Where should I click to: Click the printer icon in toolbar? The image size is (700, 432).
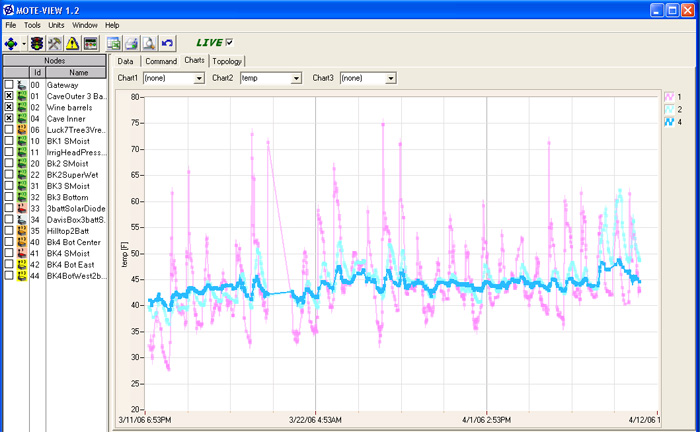click(131, 43)
